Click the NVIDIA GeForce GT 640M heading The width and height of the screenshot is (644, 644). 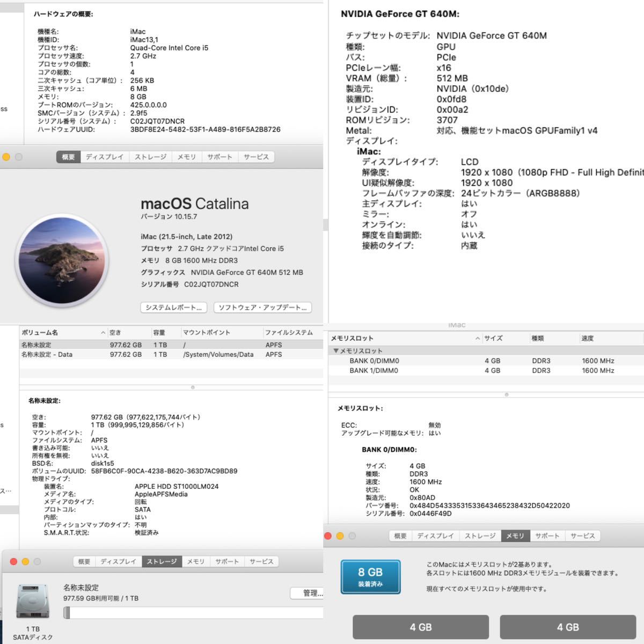click(400, 14)
